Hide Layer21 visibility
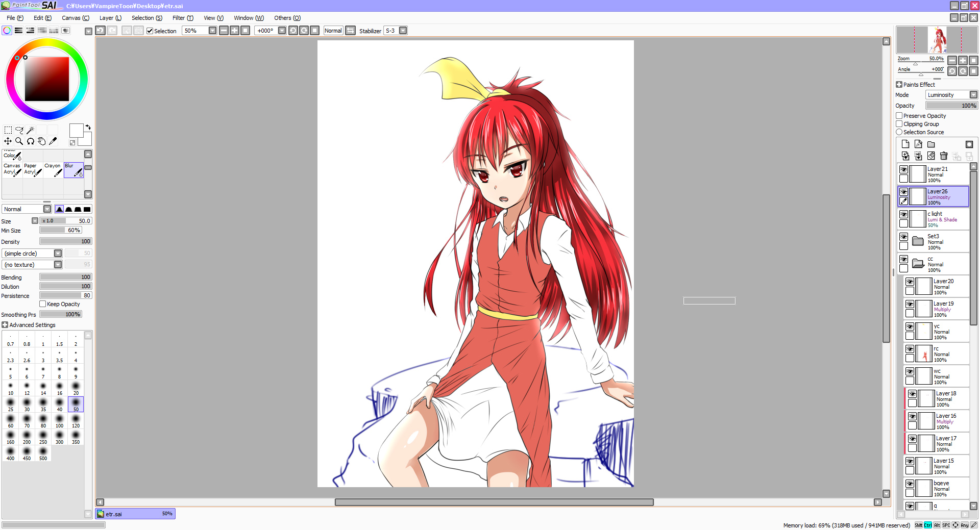 [903, 169]
